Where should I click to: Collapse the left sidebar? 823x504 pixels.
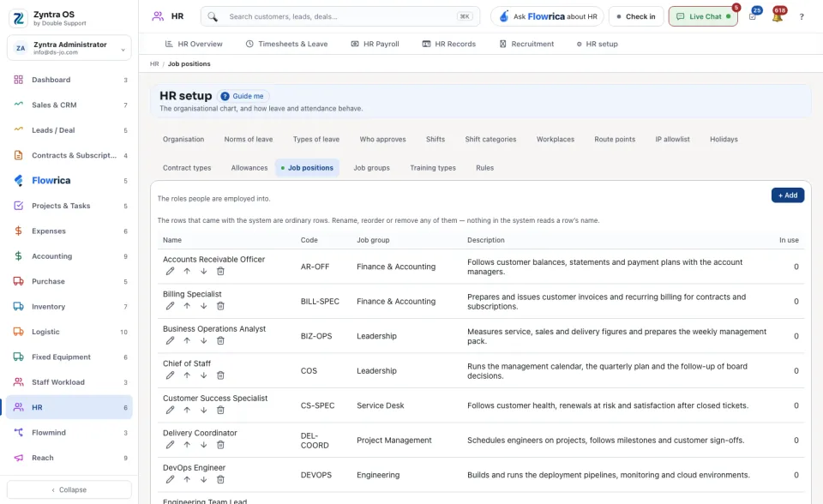tap(69, 489)
